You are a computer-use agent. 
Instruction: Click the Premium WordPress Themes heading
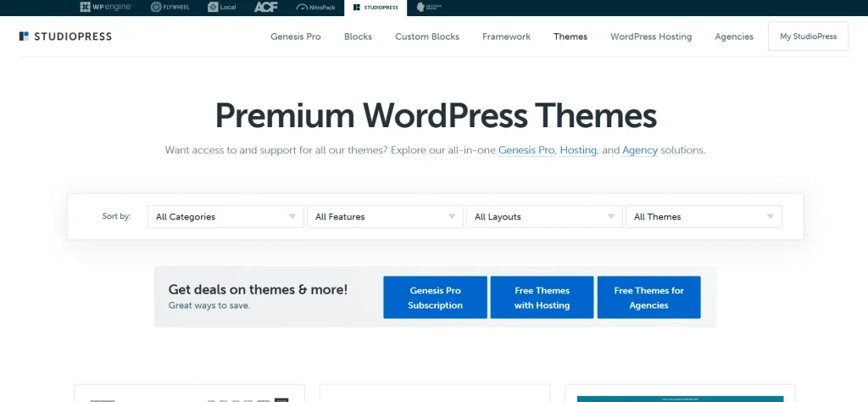(x=436, y=116)
